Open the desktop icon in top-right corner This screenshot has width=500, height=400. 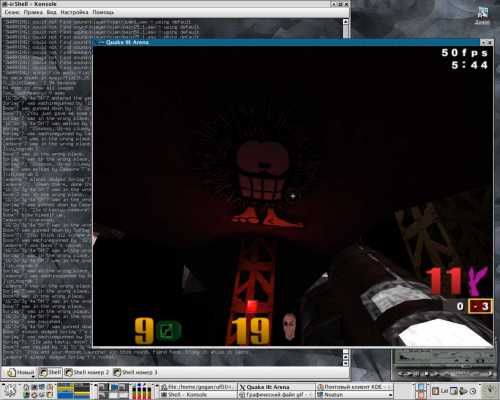(x=482, y=15)
